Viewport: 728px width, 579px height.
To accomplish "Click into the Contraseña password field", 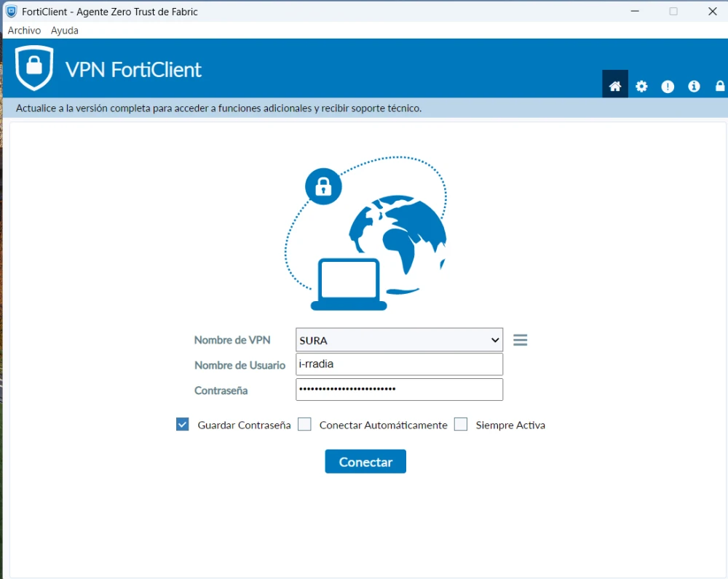I will [x=399, y=389].
